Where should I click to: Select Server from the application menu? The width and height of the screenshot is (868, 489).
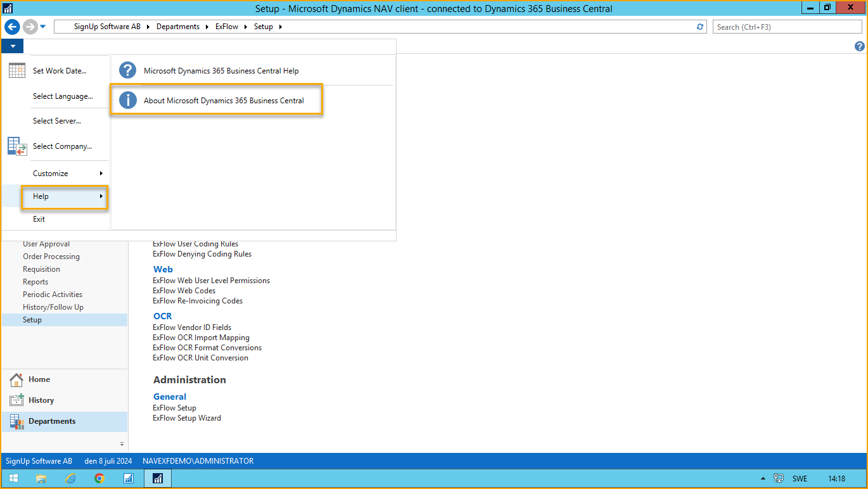(x=56, y=120)
